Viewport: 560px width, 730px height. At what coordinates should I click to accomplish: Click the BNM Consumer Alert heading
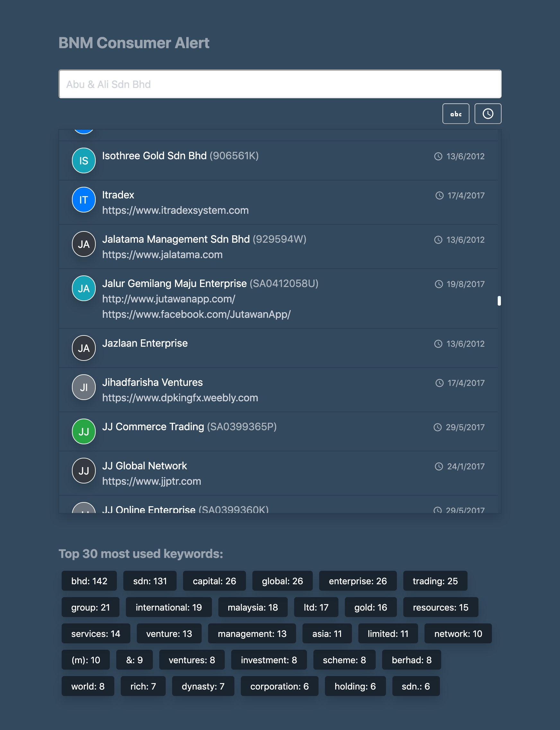pos(134,43)
